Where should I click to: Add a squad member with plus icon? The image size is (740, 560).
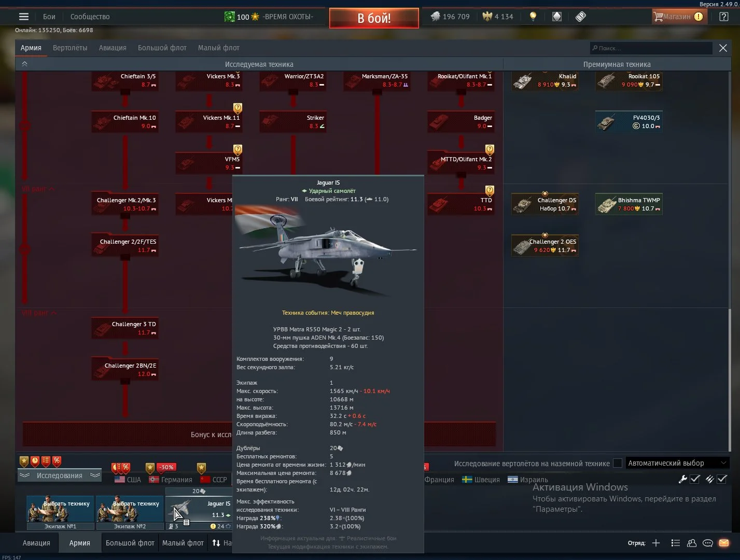click(x=656, y=543)
